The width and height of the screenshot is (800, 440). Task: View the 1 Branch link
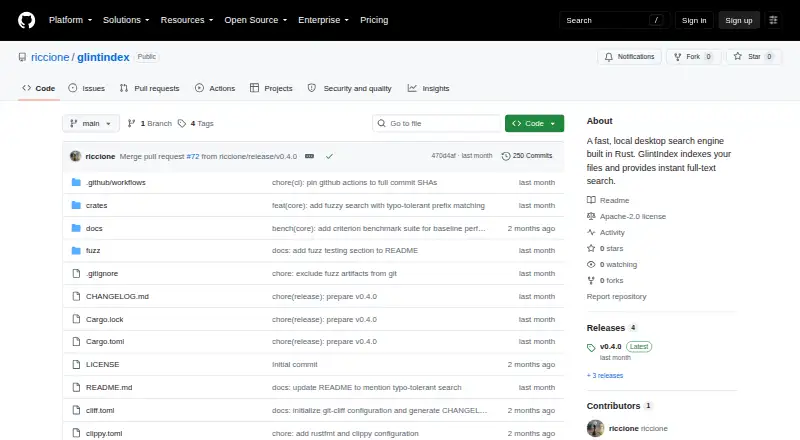click(149, 124)
